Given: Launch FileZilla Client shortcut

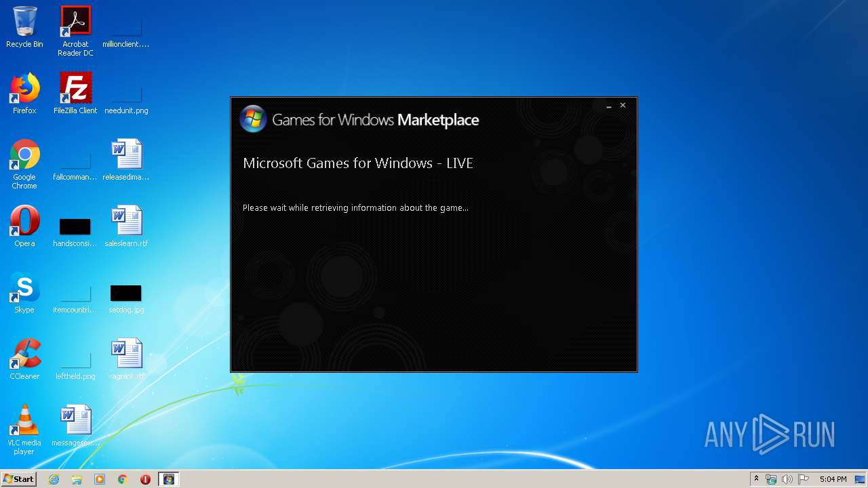Looking at the screenshot, I should 75,94.
